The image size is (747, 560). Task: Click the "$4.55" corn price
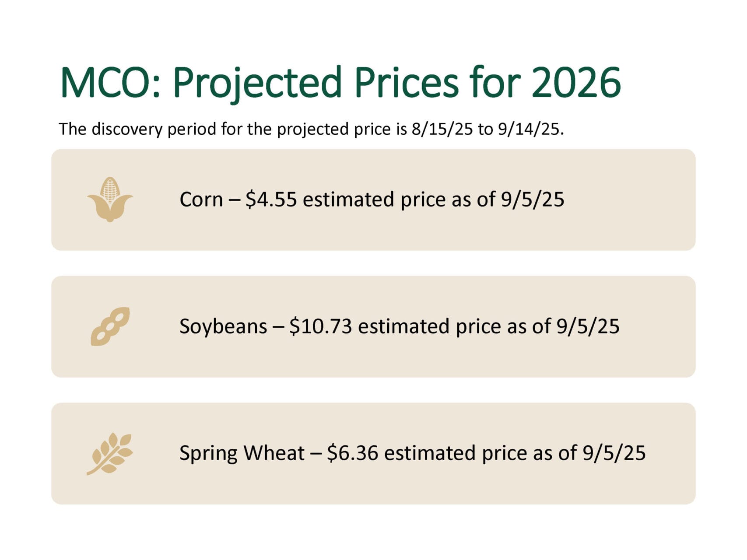(271, 199)
